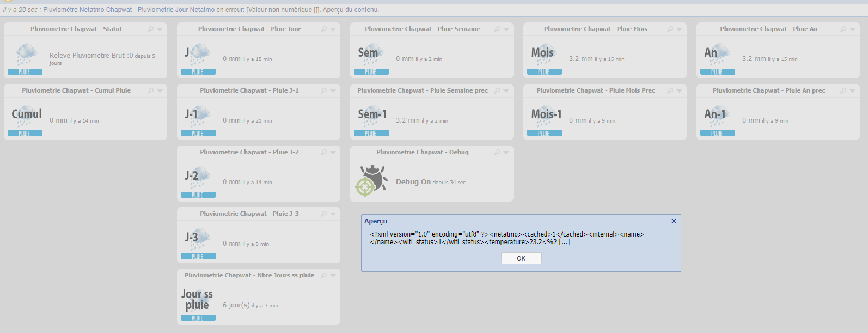This screenshot has height=333, width=868.
Task: Click magnifier on Nbre Jours ss pluie widget
Action: [x=324, y=276]
